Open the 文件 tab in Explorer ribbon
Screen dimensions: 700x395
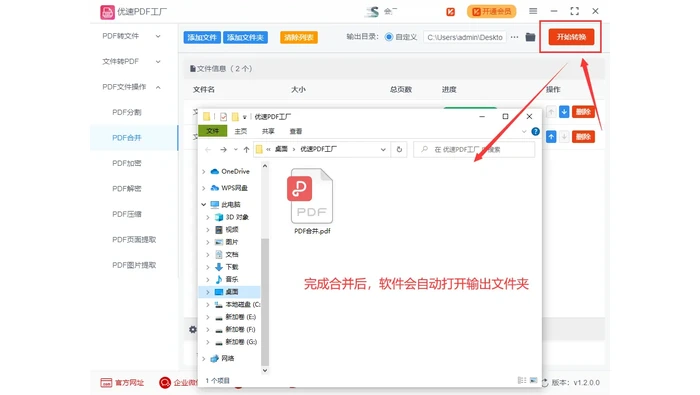(x=212, y=131)
